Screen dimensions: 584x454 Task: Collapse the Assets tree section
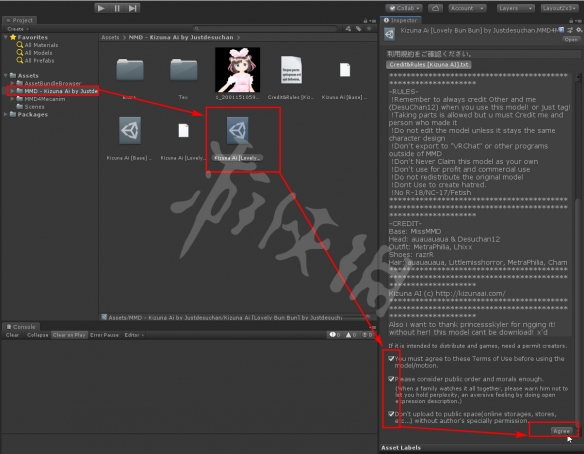click(x=6, y=75)
